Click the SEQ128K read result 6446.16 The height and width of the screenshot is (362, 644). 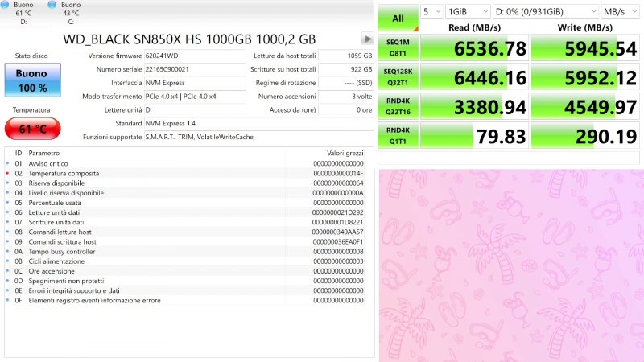pyautogui.click(x=474, y=77)
